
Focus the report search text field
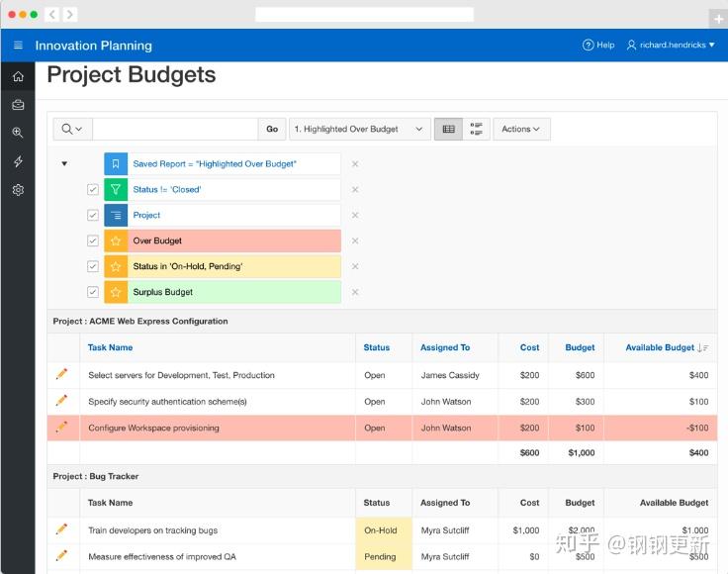click(175, 129)
